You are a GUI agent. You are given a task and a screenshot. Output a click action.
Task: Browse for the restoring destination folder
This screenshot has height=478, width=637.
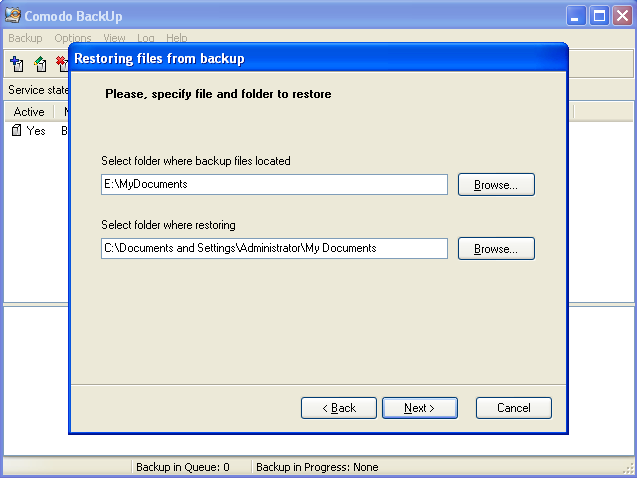tap(496, 249)
